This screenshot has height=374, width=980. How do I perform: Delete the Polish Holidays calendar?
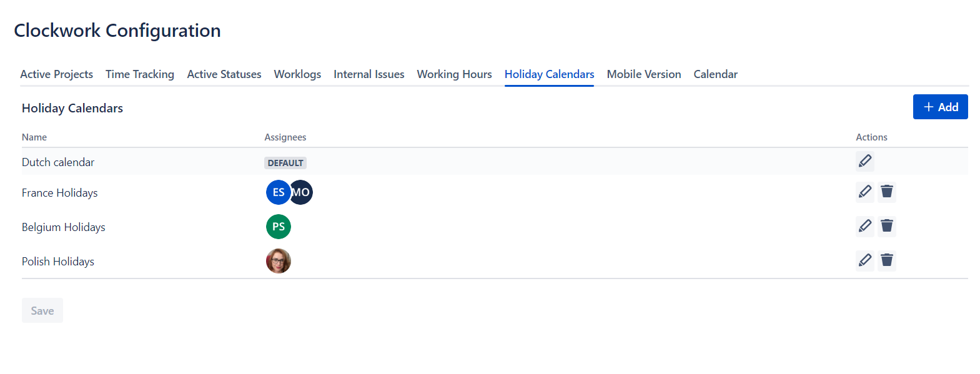pyautogui.click(x=887, y=260)
